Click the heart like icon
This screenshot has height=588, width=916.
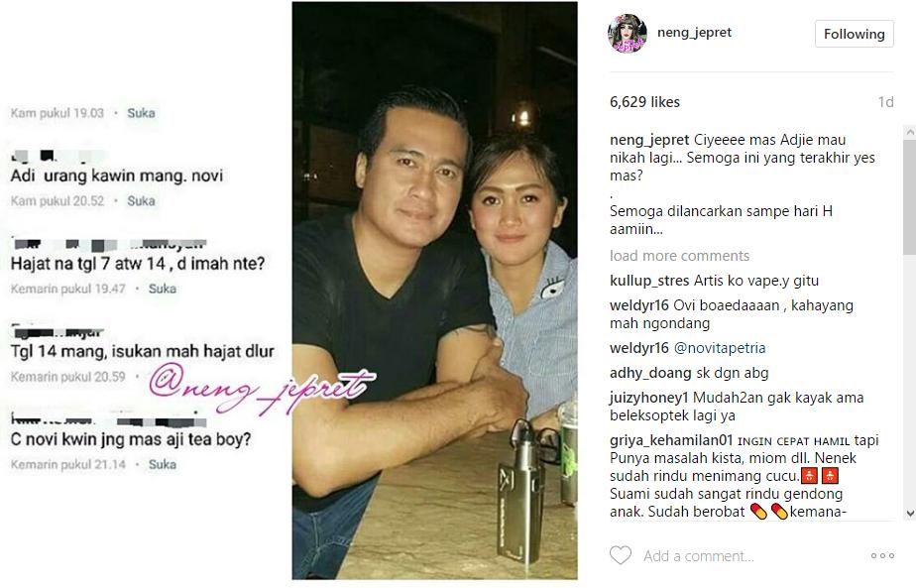(x=621, y=554)
